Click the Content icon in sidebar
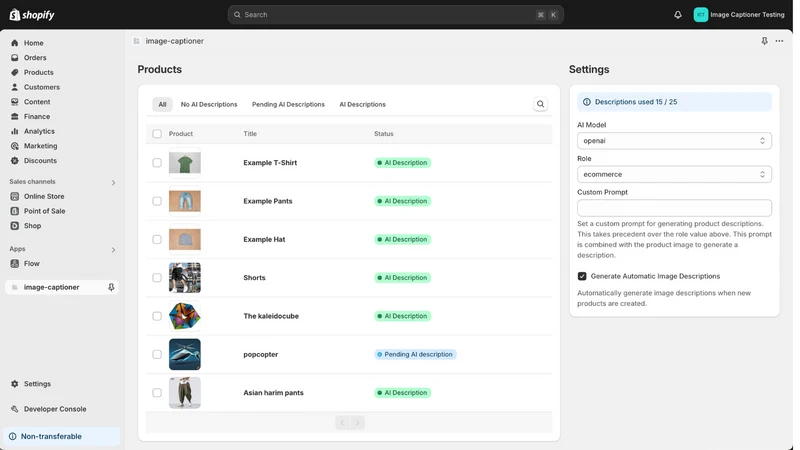Image resolution: width=800 pixels, height=450 pixels. pyautogui.click(x=15, y=102)
